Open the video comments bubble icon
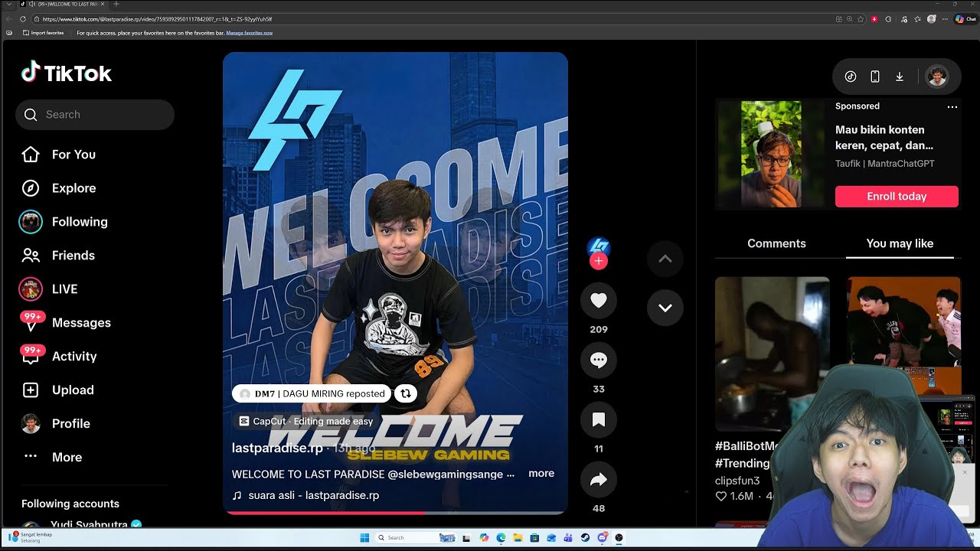Image resolution: width=980 pixels, height=551 pixels. click(599, 360)
